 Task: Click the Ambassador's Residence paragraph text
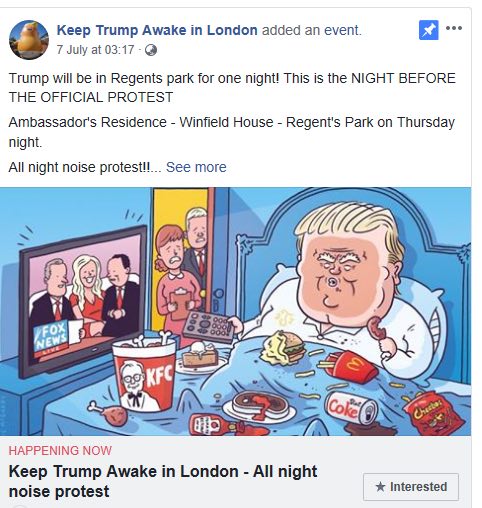coord(232,132)
